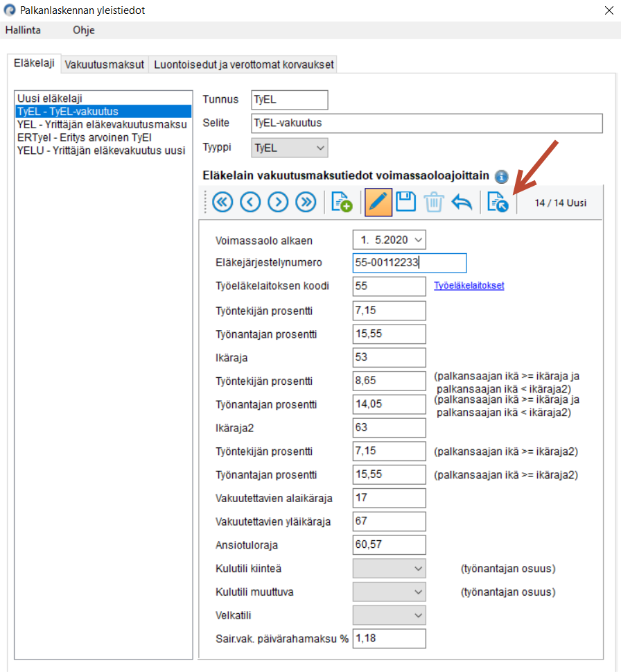621x672 pixels.
Task: Select TyEL - TyEL-vakuutus list item
Action: pos(103,112)
